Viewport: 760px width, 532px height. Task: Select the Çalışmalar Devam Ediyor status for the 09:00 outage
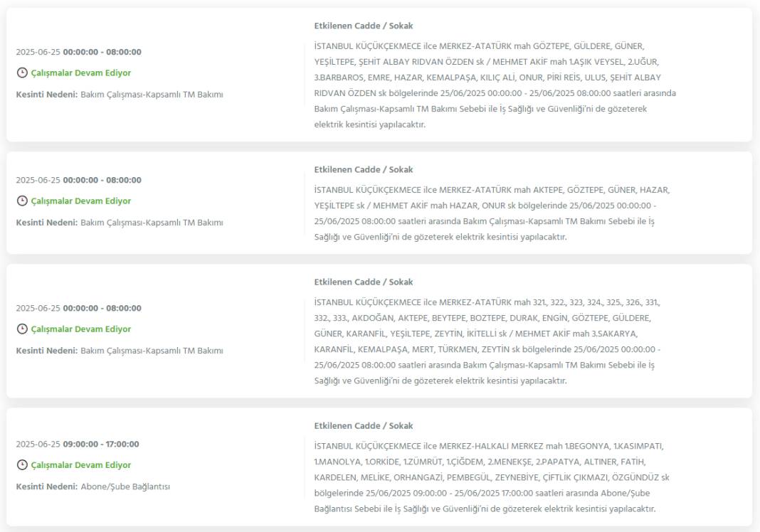point(81,464)
